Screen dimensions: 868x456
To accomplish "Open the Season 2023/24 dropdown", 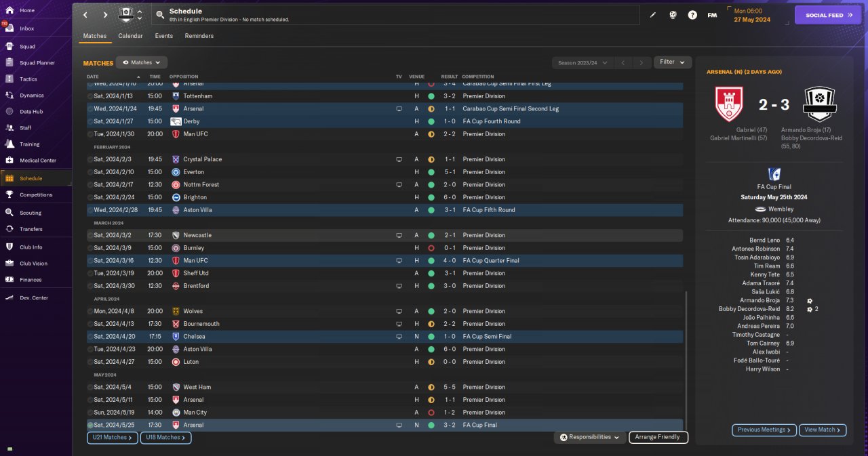I will coord(583,62).
